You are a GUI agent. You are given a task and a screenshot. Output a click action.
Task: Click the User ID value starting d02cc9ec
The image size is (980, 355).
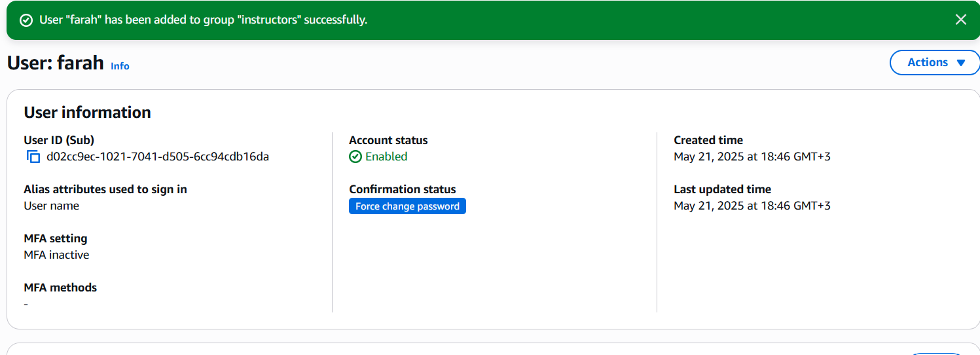(x=158, y=157)
